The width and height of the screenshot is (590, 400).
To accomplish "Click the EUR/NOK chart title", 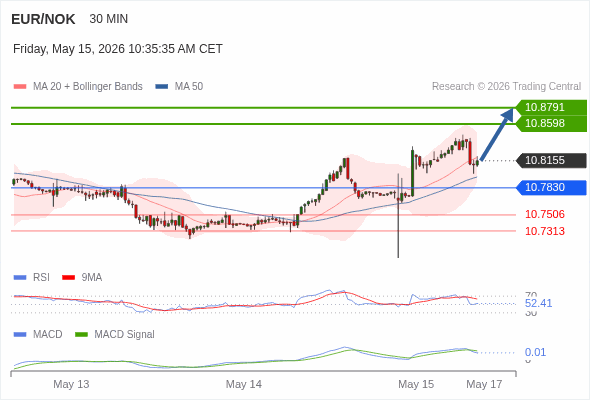I will point(43,19).
